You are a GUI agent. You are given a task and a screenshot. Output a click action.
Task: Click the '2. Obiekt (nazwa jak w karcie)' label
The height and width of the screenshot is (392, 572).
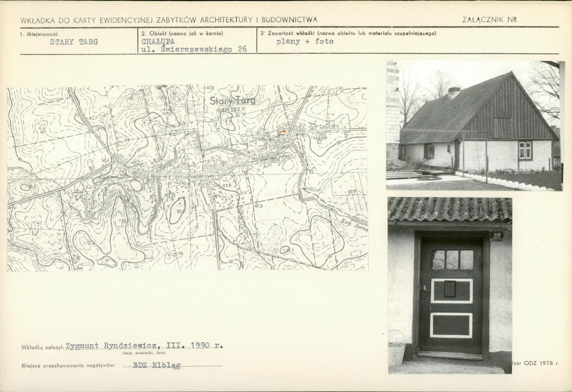point(182,33)
